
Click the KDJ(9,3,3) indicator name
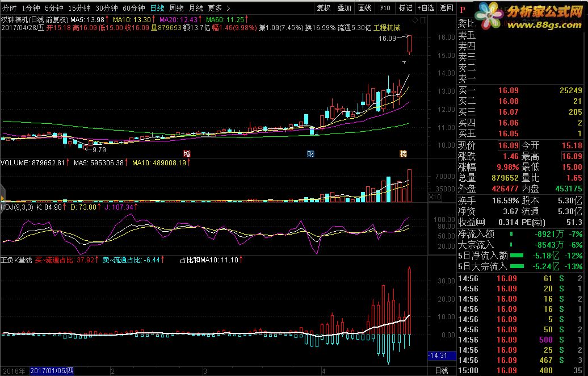(x=17, y=207)
